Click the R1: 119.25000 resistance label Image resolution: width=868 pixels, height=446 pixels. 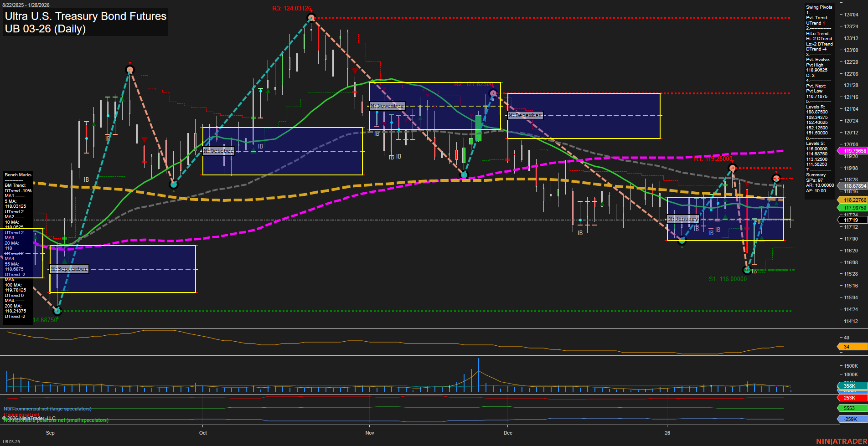(x=714, y=159)
